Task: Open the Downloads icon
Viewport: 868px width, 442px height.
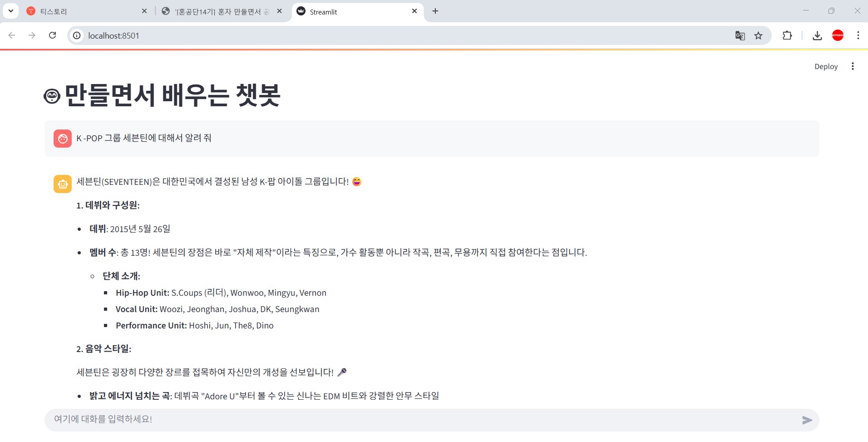Action: coord(817,35)
